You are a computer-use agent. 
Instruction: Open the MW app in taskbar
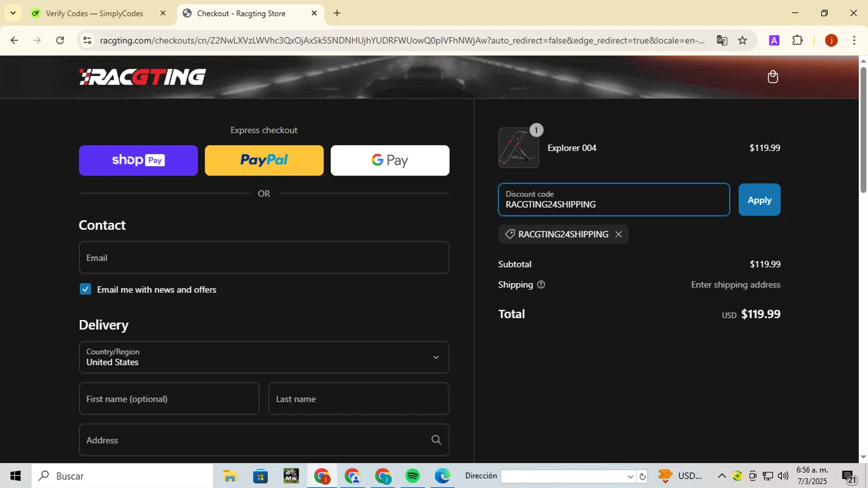pyautogui.click(x=291, y=476)
